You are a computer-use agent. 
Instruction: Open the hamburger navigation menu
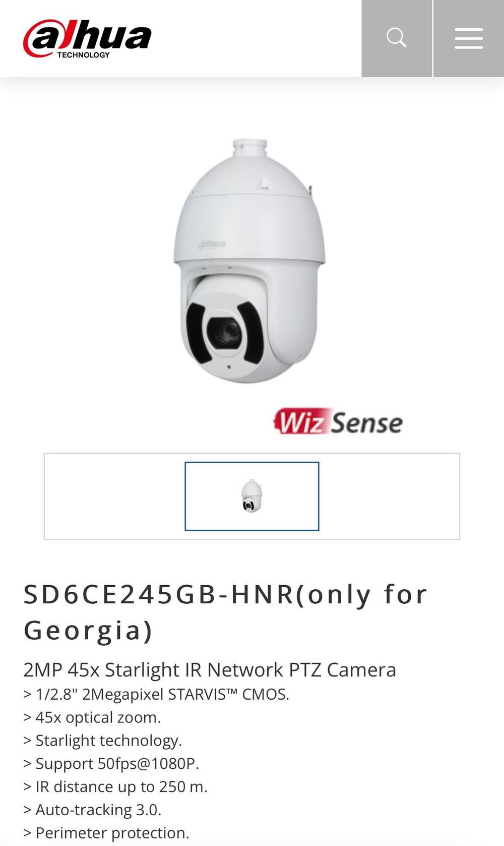(x=469, y=38)
